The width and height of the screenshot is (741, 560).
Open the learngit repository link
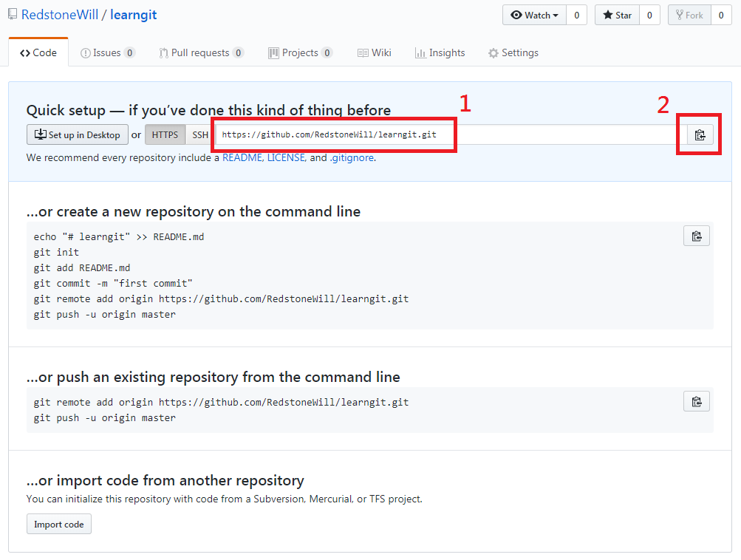click(x=133, y=15)
